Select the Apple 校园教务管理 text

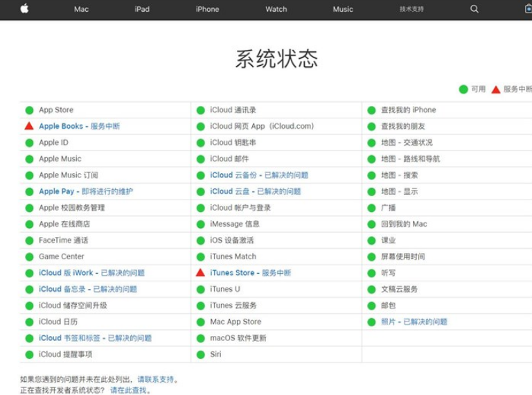(72, 208)
